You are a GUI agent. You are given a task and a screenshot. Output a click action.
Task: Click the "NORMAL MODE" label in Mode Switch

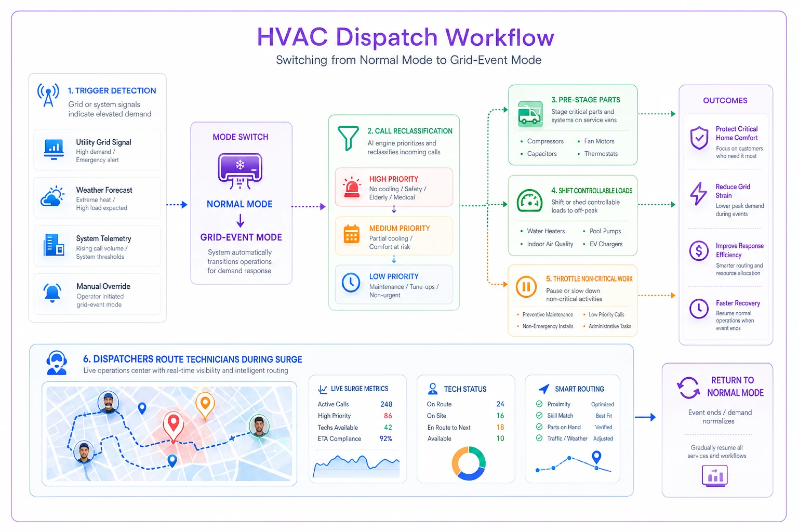point(240,204)
